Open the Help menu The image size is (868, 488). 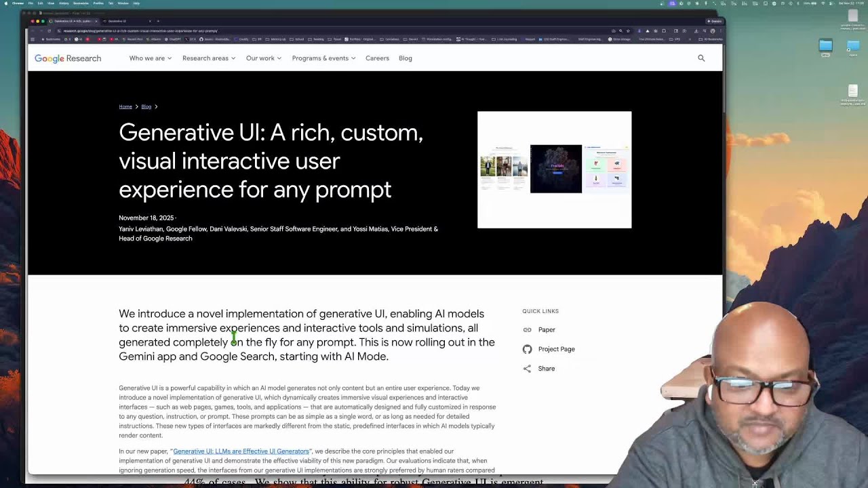(x=136, y=3)
